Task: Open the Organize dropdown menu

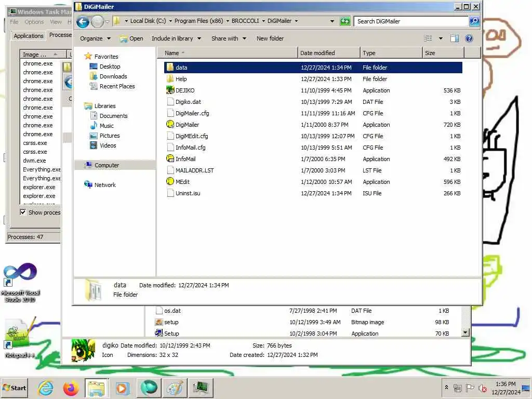Action: tap(96, 38)
